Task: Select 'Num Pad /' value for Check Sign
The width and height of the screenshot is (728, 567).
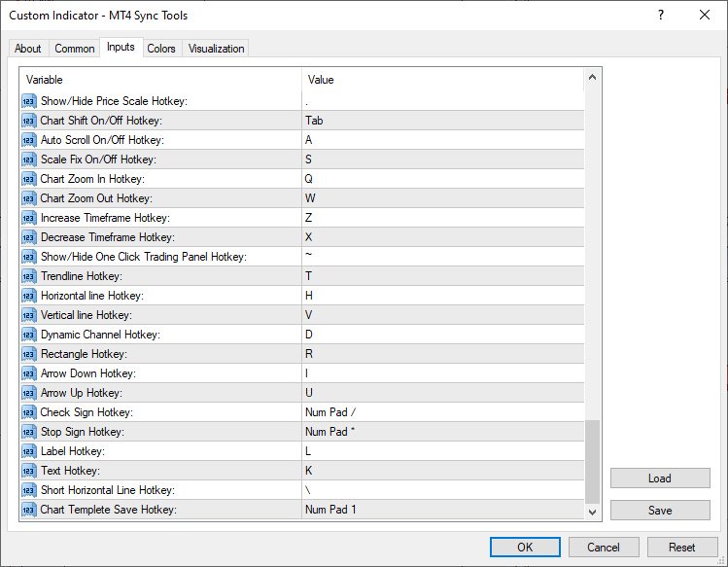Action: (x=330, y=412)
